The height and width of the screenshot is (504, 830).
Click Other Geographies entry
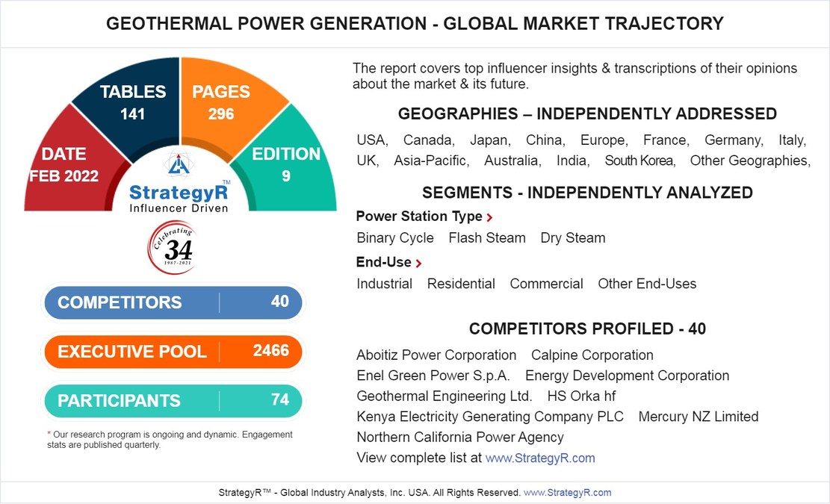coord(750,161)
